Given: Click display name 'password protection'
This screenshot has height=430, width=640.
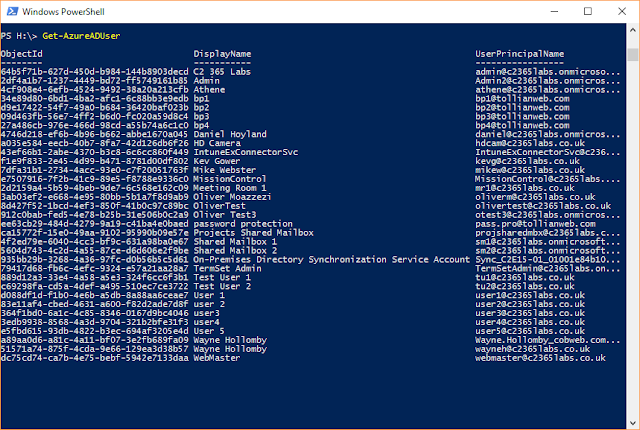Looking at the screenshot, I should (243, 224).
